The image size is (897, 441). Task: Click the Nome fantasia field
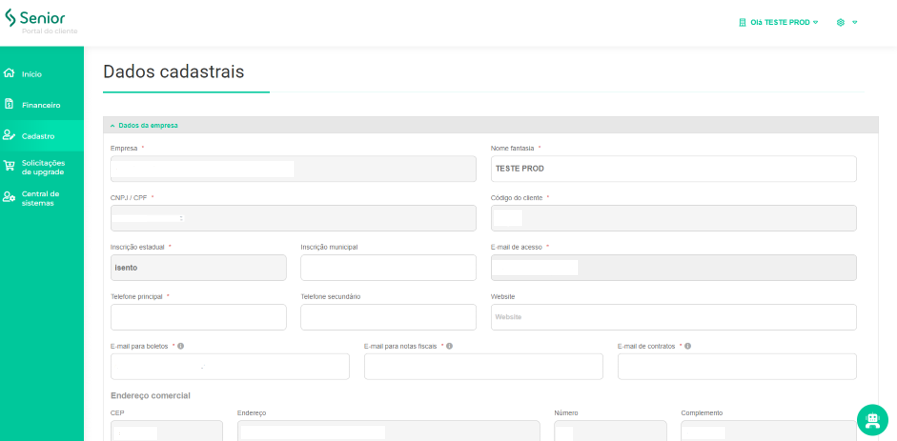[673, 169]
